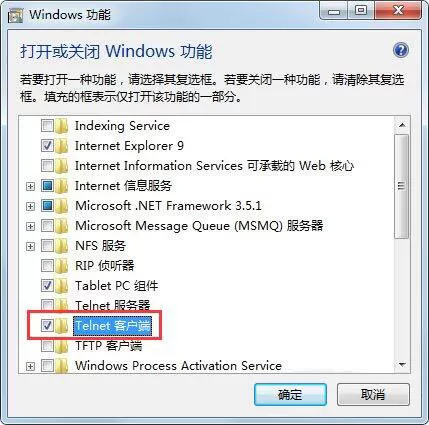Screen dimensions: 429x425
Task: Click the folder icon next to Telnet 客户端
Action: (62, 326)
